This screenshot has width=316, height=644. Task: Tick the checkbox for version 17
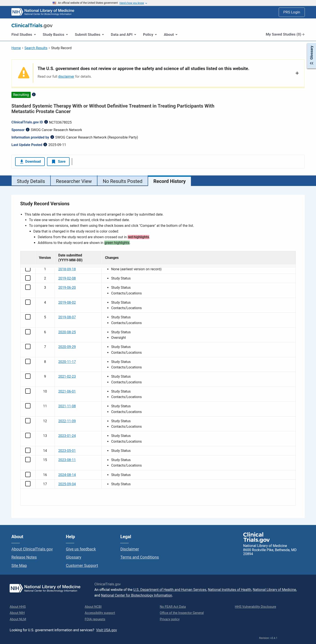(28, 484)
